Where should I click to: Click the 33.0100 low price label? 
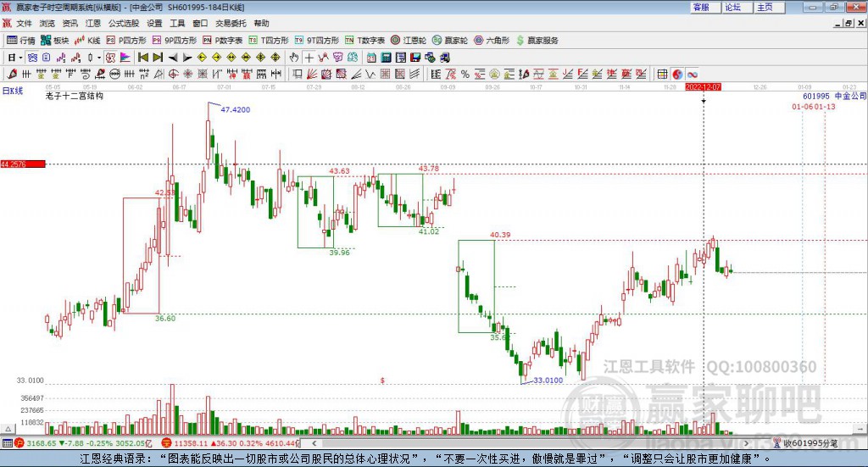[x=548, y=381]
